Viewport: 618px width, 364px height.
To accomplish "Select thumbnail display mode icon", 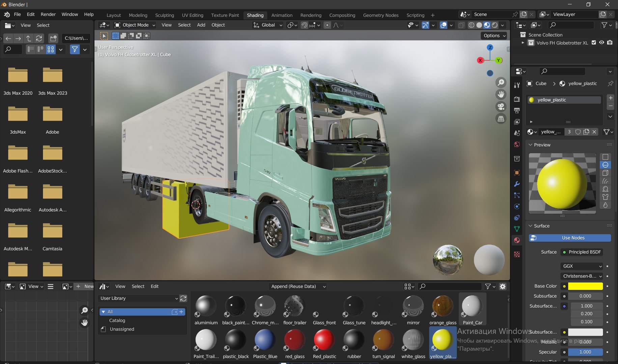I will [x=51, y=50].
